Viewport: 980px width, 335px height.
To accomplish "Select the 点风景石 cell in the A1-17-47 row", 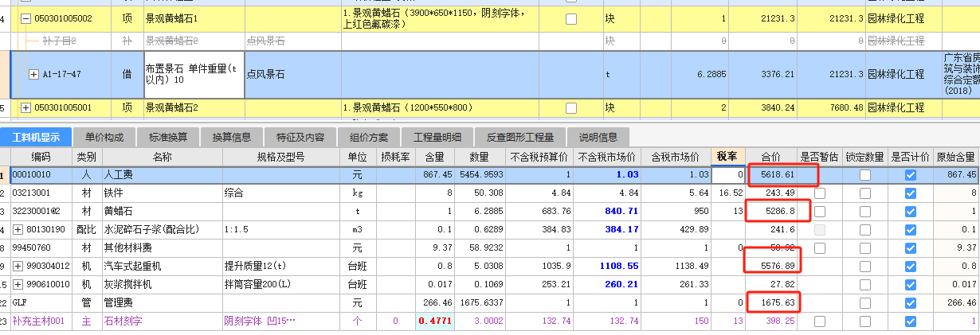I will pos(292,74).
